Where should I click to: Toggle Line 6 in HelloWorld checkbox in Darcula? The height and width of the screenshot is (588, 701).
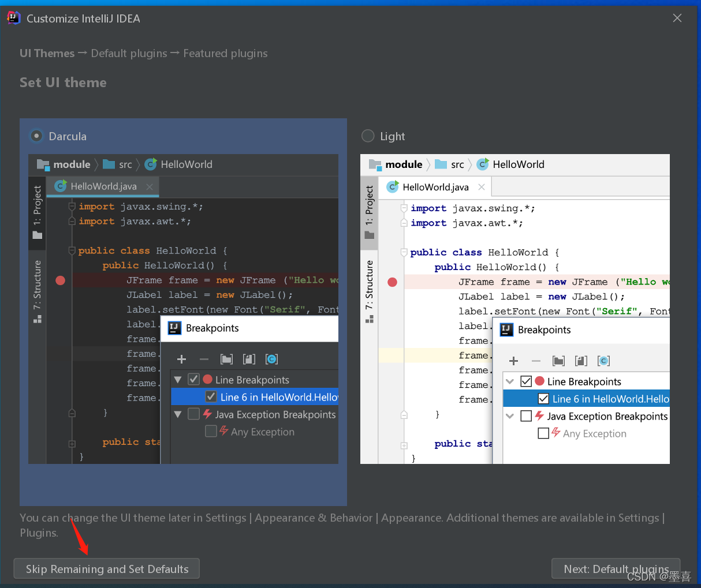211,396
